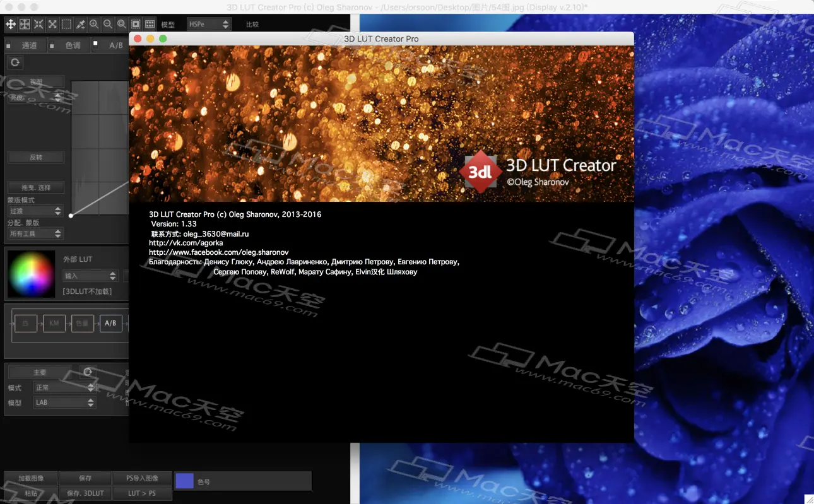Screen dimensions: 814x504
Task: Click the 加载图像 load image button
Action: [31, 478]
